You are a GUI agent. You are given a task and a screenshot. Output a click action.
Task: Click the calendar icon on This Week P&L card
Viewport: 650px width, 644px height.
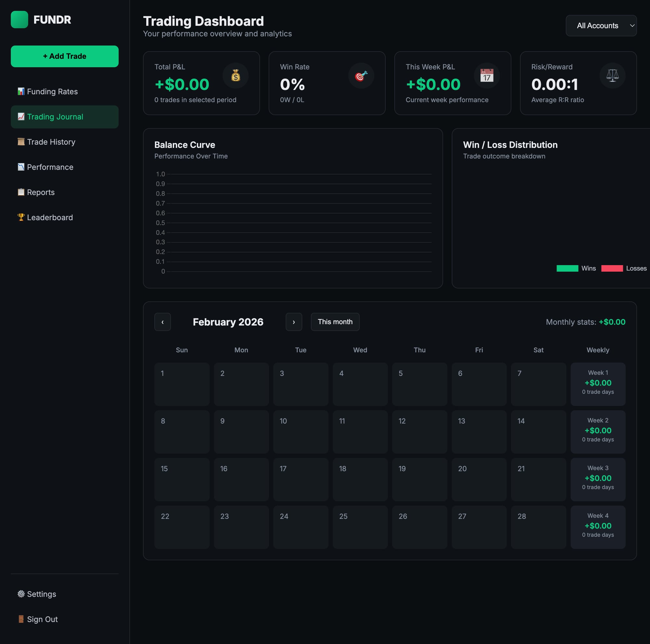[x=487, y=76]
